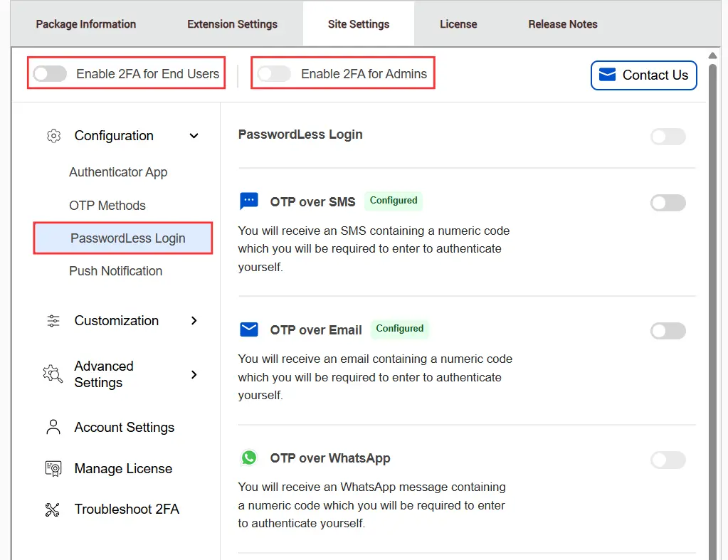The image size is (728, 560).
Task: Switch to the License tab
Action: pyautogui.click(x=458, y=23)
